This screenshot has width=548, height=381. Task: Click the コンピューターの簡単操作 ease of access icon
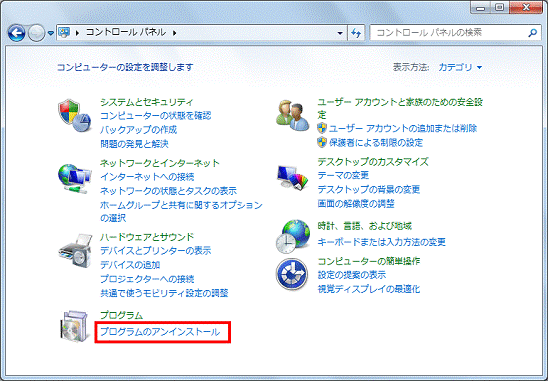(292, 275)
